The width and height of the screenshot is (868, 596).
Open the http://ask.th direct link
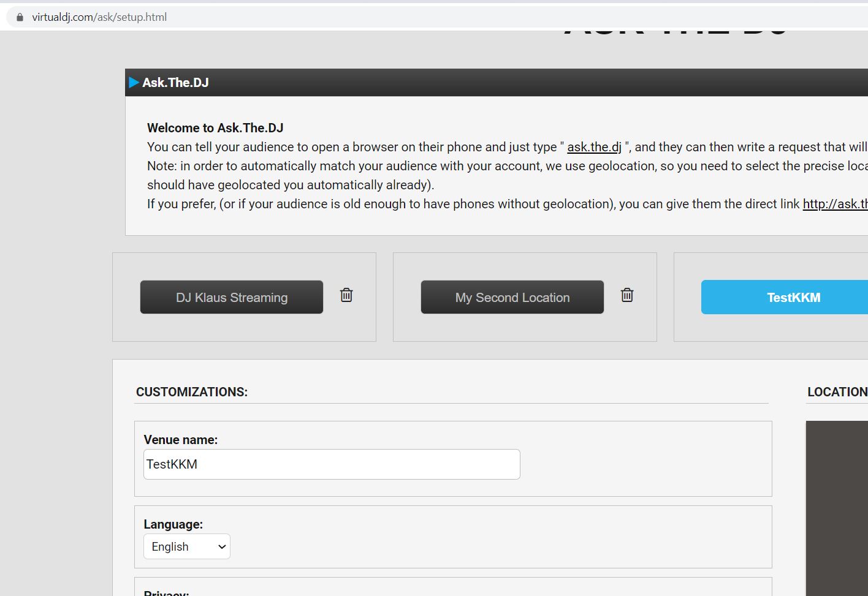coord(836,204)
